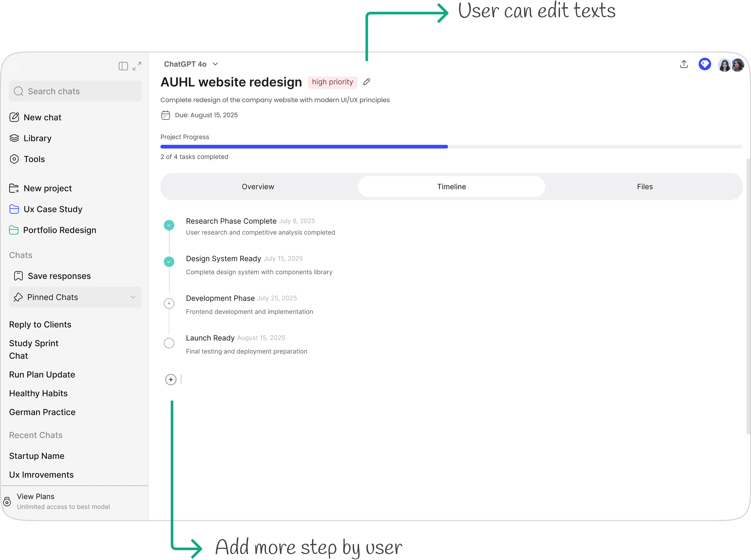Start a New chat
The height and width of the screenshot is (560, 751).
tap(42, 117)
